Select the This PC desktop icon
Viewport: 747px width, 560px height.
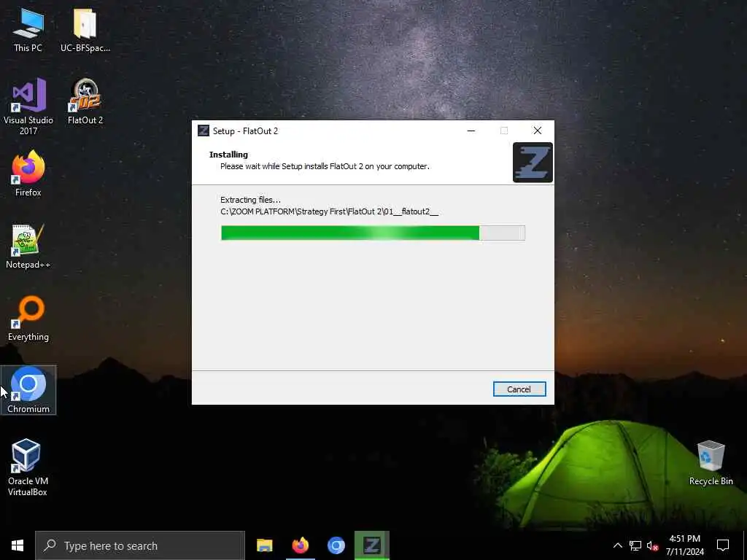pos(28,30)
